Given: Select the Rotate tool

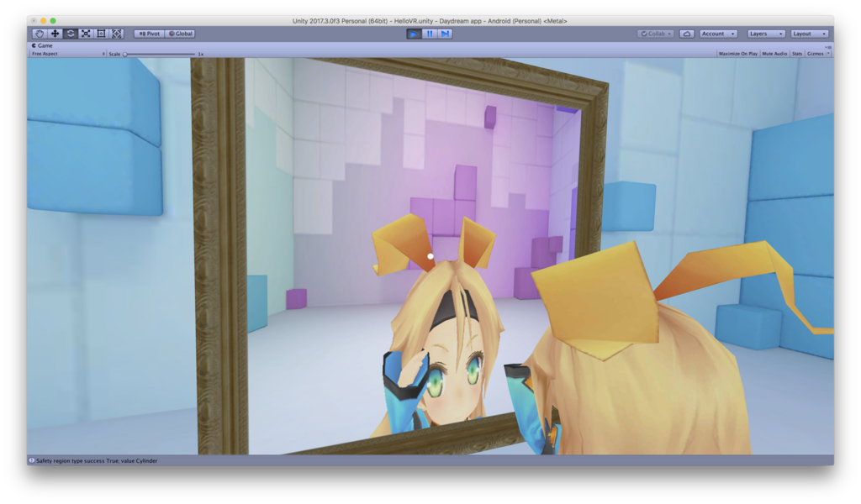Looking at the screenshot, I should (71, 34).
